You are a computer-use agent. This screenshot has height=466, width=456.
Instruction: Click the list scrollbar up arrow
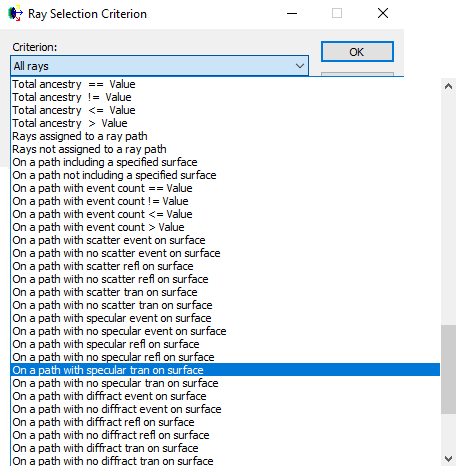pyautogui.click(x=448, y=87)
